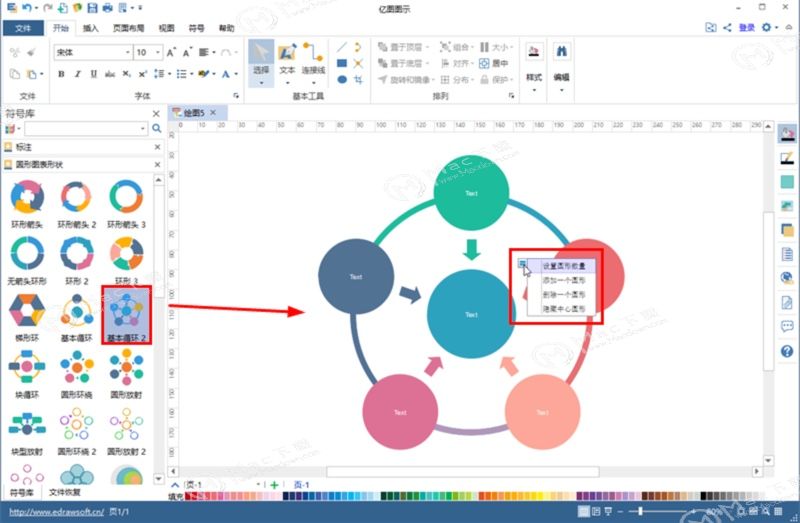Open the 编辑 binoculars editing tool
This screenshot has width=800, height=523.
tap(562, 64)
